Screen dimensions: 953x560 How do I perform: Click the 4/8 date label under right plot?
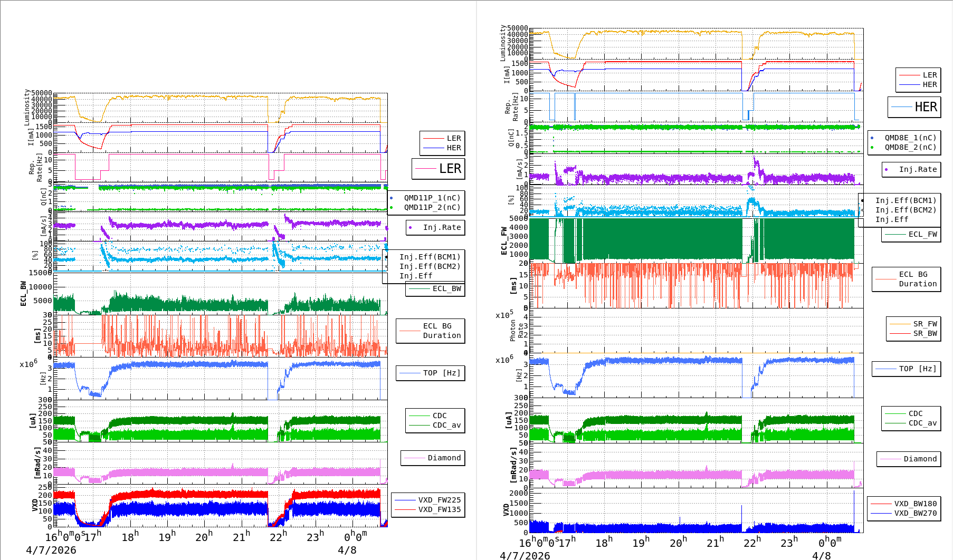[821, 556]
